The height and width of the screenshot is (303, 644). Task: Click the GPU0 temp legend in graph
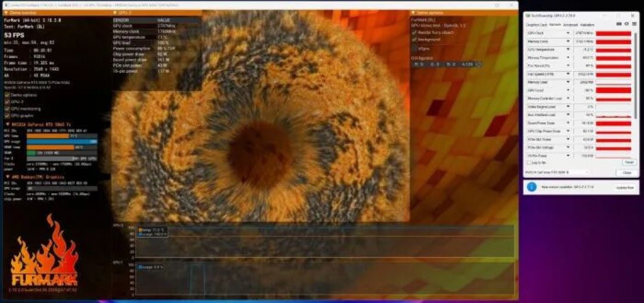point(151,230)
